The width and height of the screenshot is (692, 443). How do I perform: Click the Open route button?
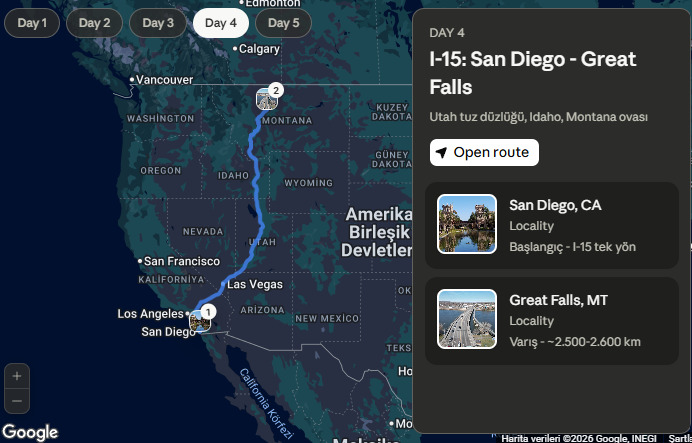(x=484, y=153)
